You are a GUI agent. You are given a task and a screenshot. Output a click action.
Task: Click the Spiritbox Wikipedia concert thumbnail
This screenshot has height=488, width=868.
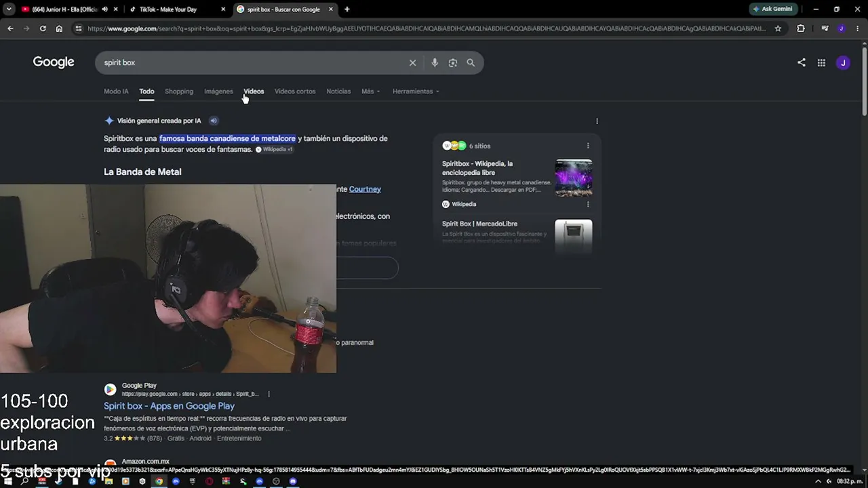[x=574, y=178]
